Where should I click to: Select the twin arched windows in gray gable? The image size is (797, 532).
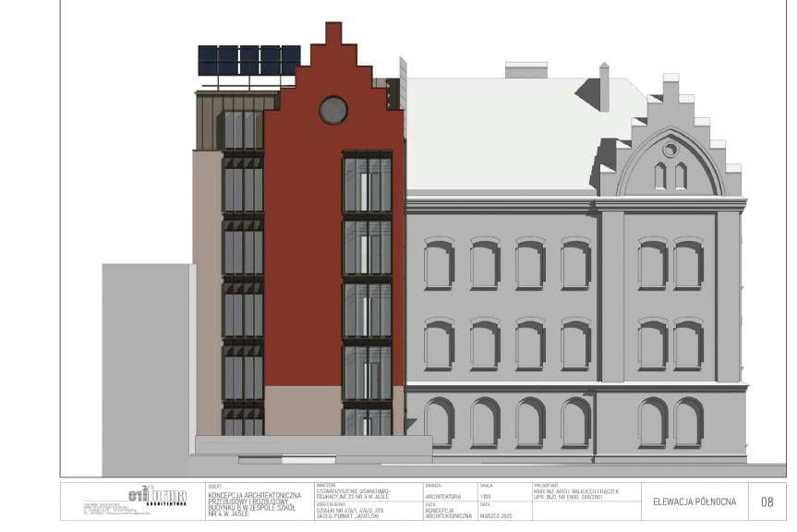(670, 175)
